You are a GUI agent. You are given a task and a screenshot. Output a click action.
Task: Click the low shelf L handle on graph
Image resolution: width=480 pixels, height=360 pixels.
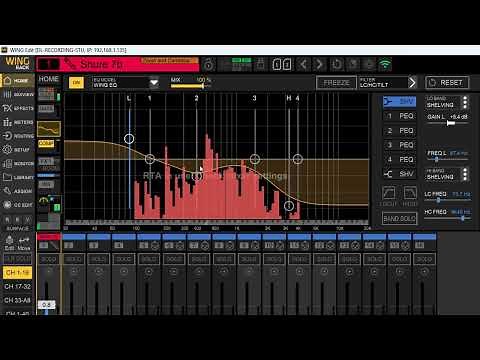point(129,139)
